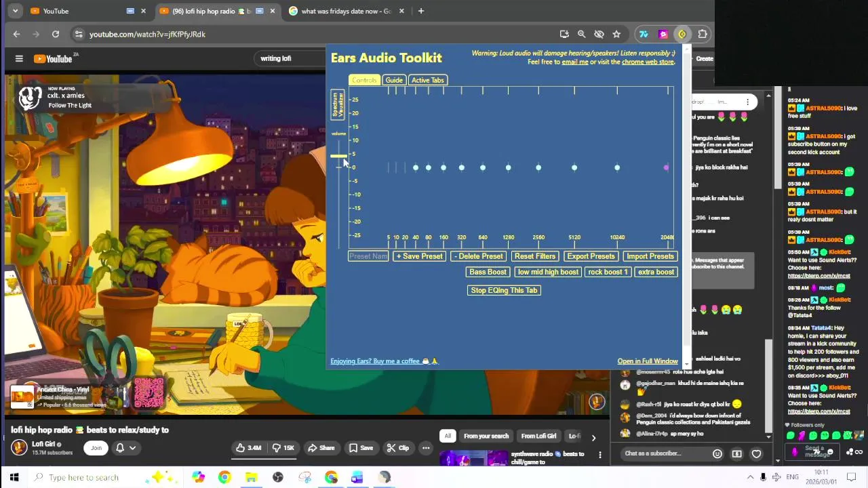
Task: Click the YouTube logo
Action: 54,59
